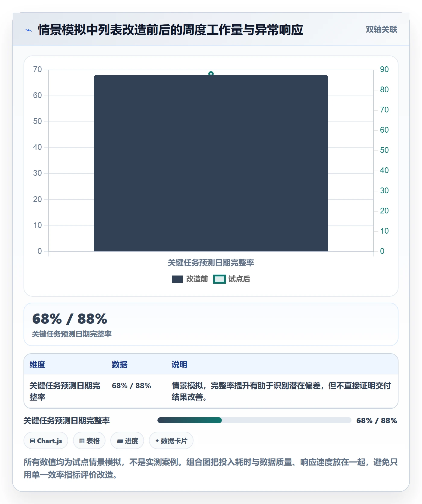
Task: Click the 关键任务预测日期完整率 progress bar
Action: (254, 420)
